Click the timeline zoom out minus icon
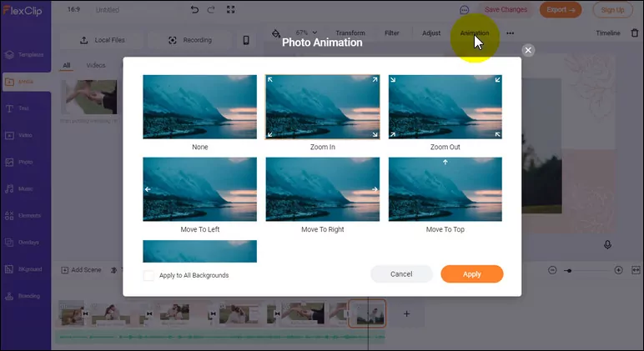The height and width of the screenshot is (351, 644). click(552, 270)
